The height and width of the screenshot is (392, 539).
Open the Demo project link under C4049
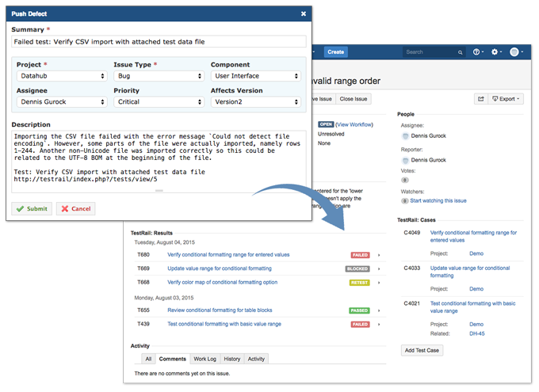tap(476, 253)
